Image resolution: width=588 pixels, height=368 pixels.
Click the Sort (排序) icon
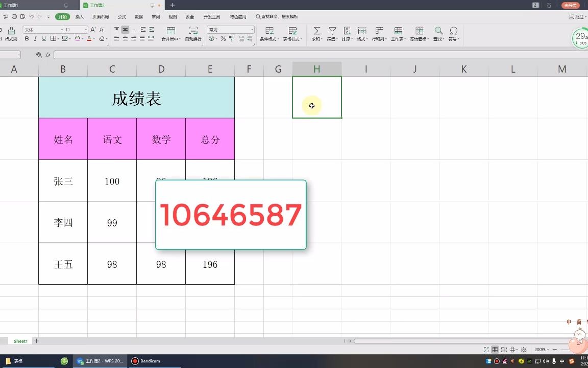347,31
